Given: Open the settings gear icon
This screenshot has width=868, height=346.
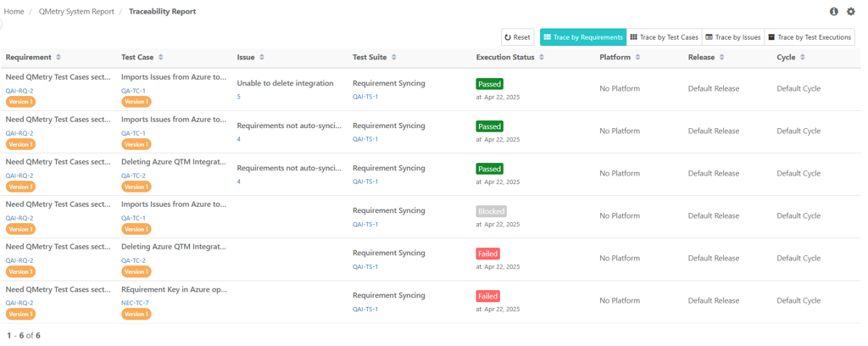Looking at the screenshot, I should (x=851, y=12).
